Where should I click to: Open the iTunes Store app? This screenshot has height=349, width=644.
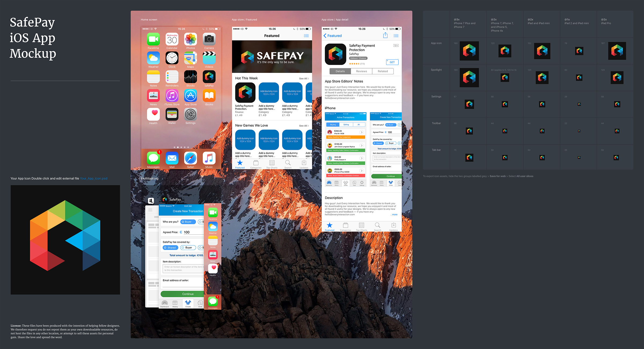[172, 96]
